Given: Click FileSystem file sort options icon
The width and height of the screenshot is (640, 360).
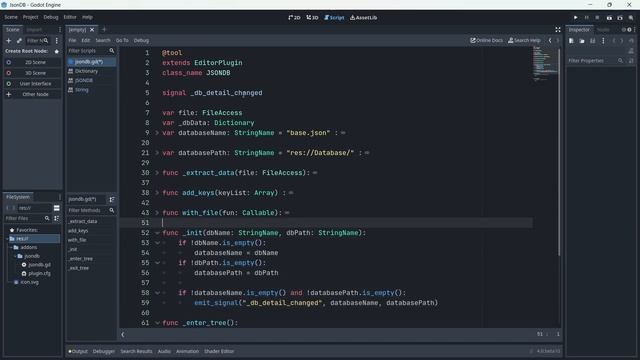Looking at the screenshot, I should 57,218.
